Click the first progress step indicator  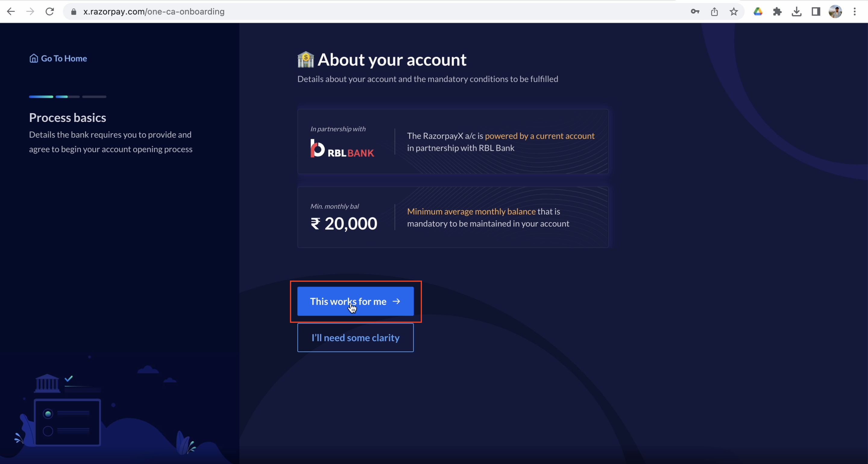pyautogui.click(x=41, y=97)
